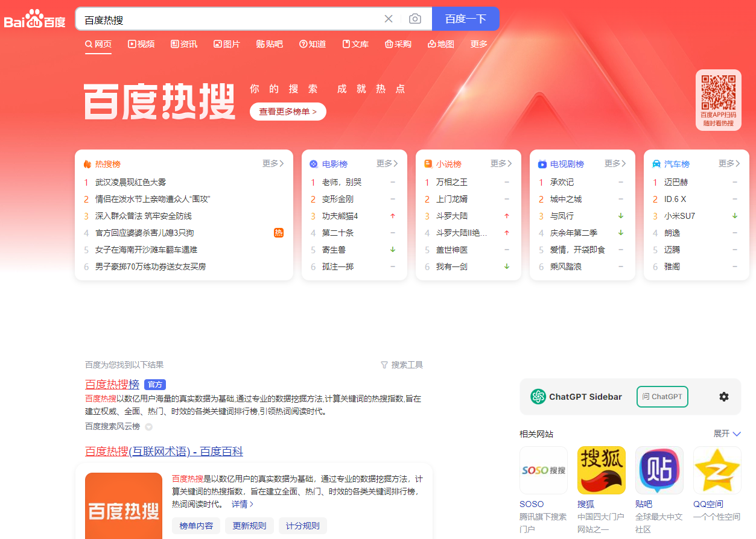
Task: Click the 热搜榜 flame icon
Action: 87,164
